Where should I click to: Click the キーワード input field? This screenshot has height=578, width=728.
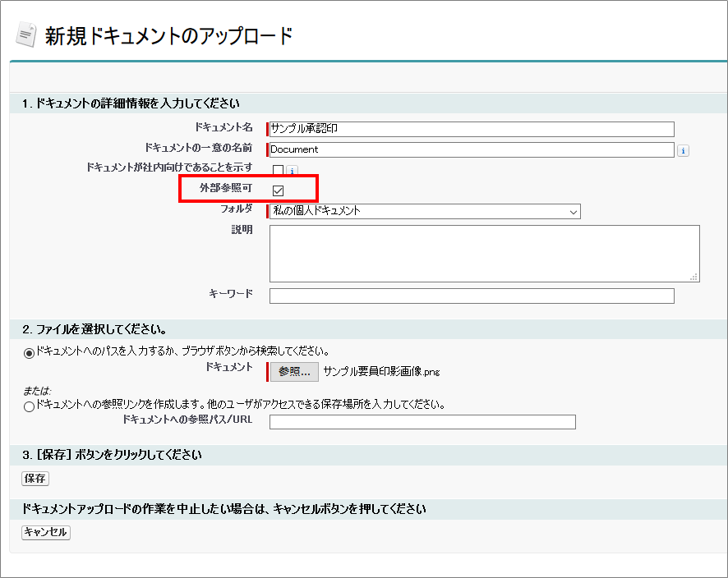(471, 296)
